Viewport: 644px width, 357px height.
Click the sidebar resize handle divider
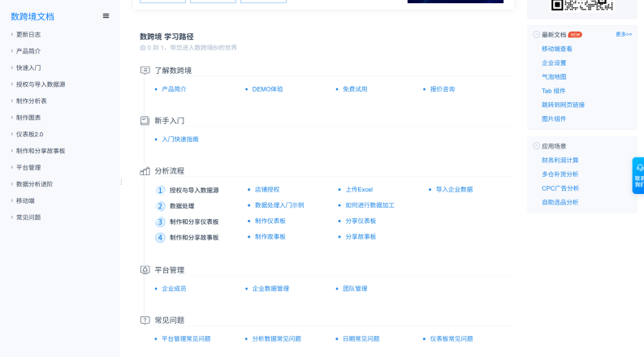point(121,182)
